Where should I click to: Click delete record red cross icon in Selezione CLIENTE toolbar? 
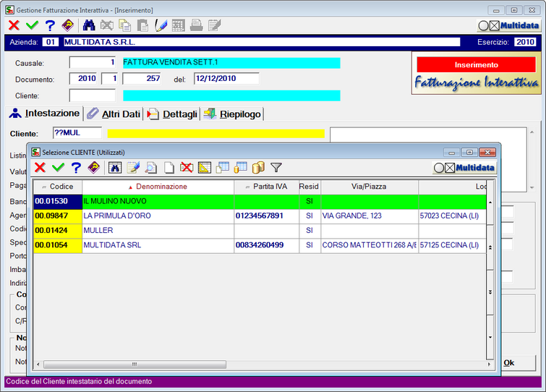coord(187,168)
